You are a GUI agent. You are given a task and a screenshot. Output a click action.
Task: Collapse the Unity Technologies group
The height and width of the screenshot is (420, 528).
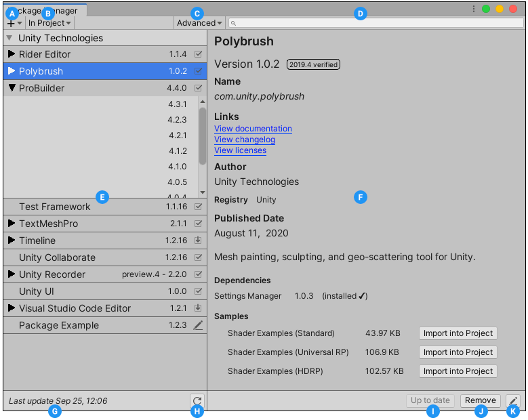click(9, 38)
